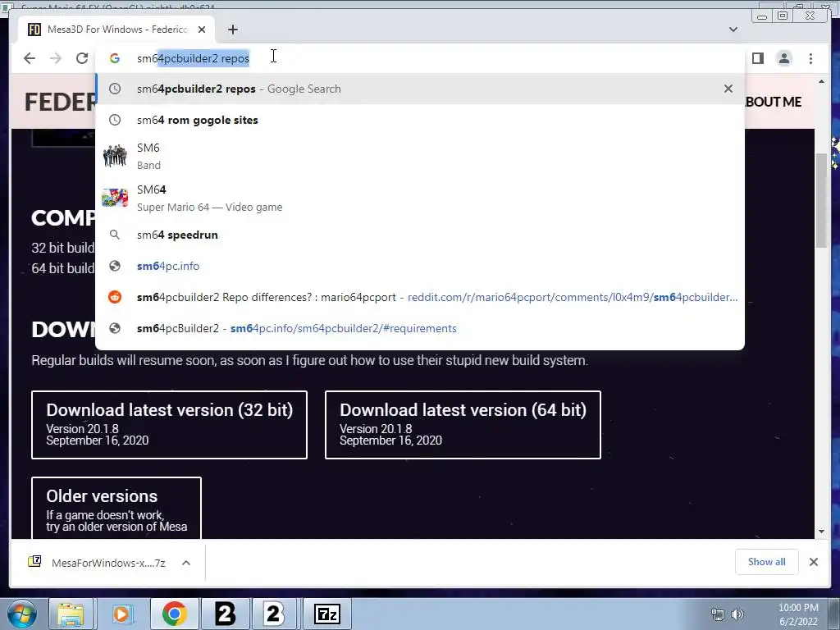Click the page scrollbar down arrow
The width and height of the screenshot is (840, 630).
click(821, 532)
